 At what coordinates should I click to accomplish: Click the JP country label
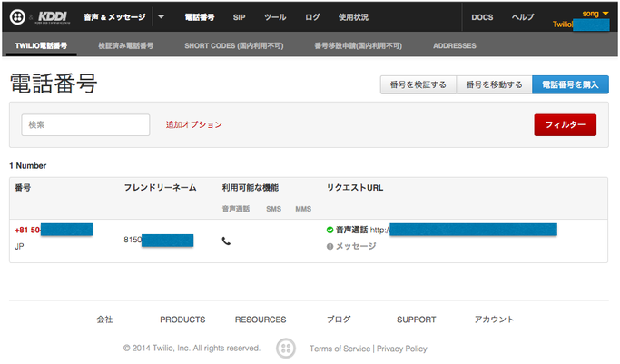tap(19, 247)
